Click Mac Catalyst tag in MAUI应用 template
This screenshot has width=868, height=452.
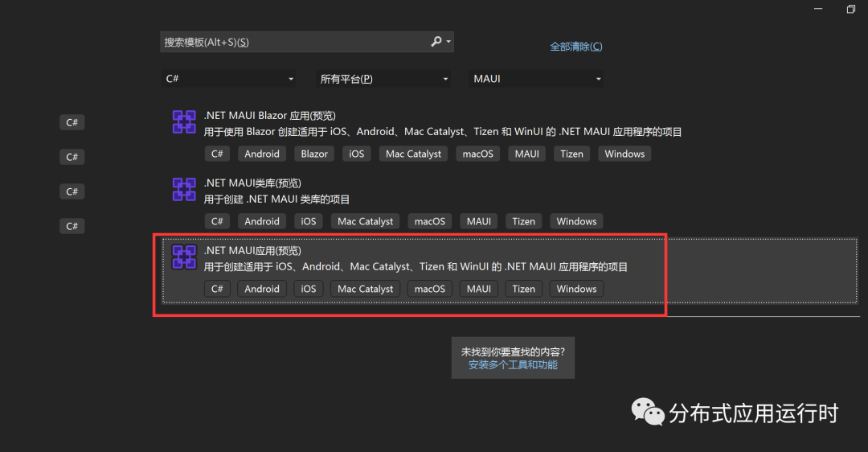[366, 290]
